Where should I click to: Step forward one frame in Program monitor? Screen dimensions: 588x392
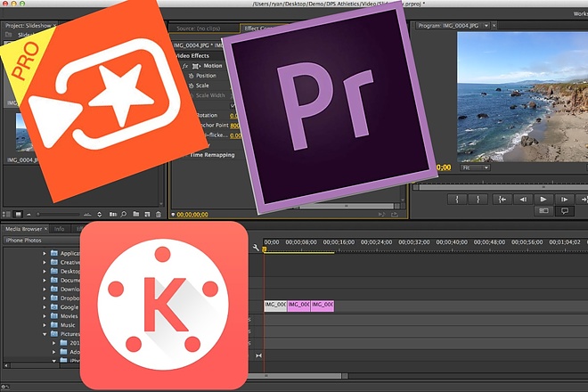pyautogui.click(x=564, y=200)
